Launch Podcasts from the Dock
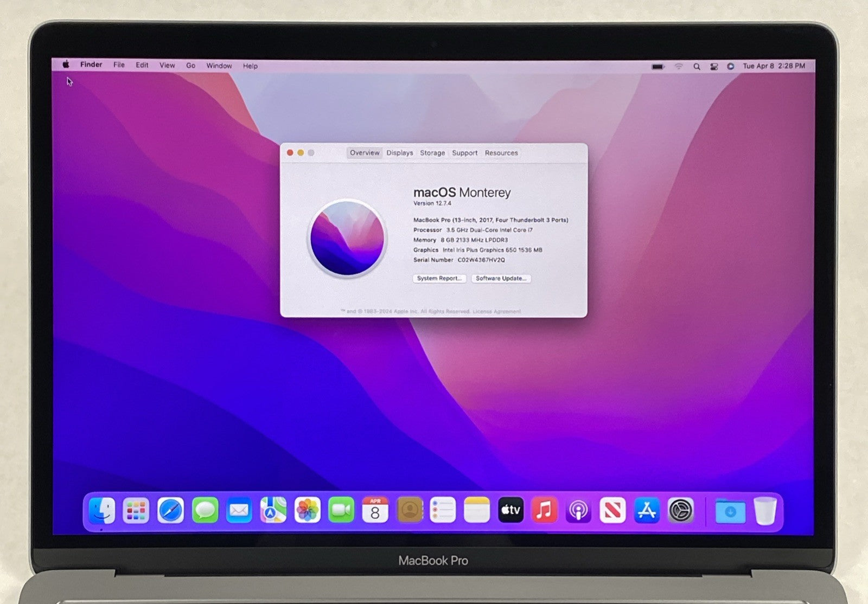868x604 pixels. click(578, 510)
